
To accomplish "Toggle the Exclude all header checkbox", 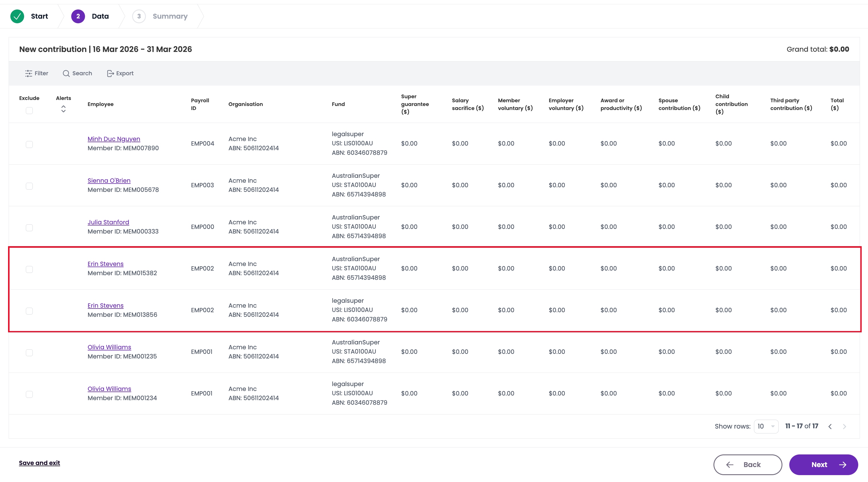I will click(29, 111).
